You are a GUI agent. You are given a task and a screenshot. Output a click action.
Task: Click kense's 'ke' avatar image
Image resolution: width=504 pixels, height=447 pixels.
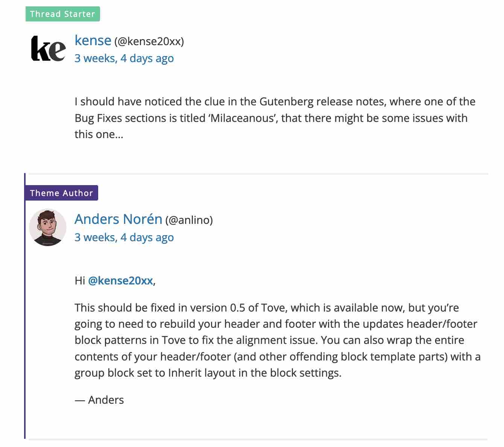coord(48,48)
